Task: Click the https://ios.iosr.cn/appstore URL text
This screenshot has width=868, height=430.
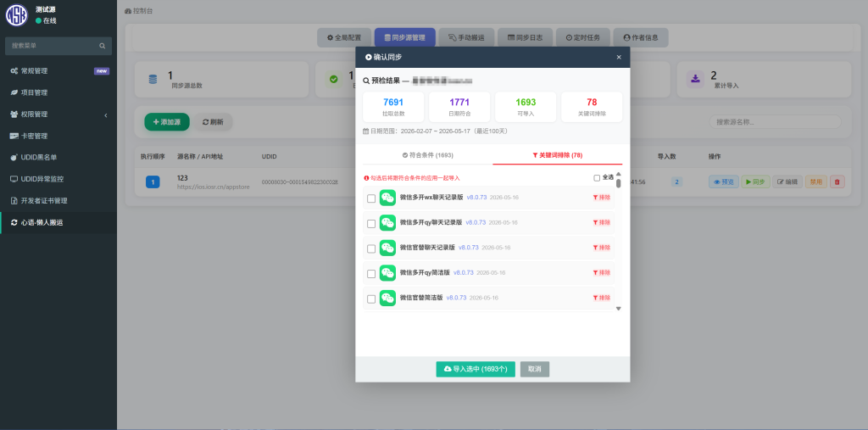Action: pos(213,187)
